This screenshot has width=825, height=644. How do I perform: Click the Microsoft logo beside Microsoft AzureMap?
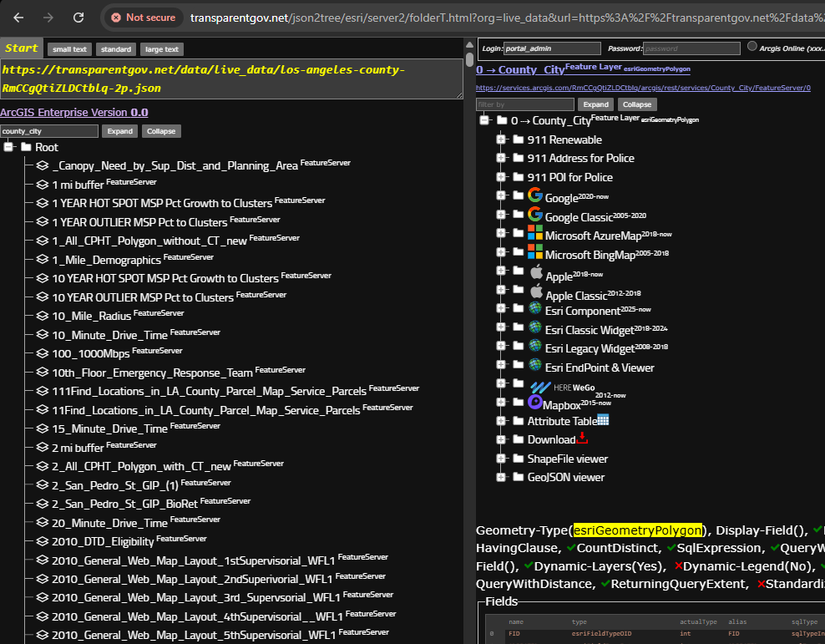tap(535, 234)
